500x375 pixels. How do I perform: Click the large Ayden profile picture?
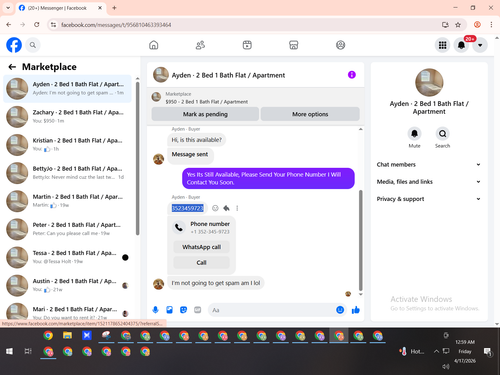pos(429,83)
